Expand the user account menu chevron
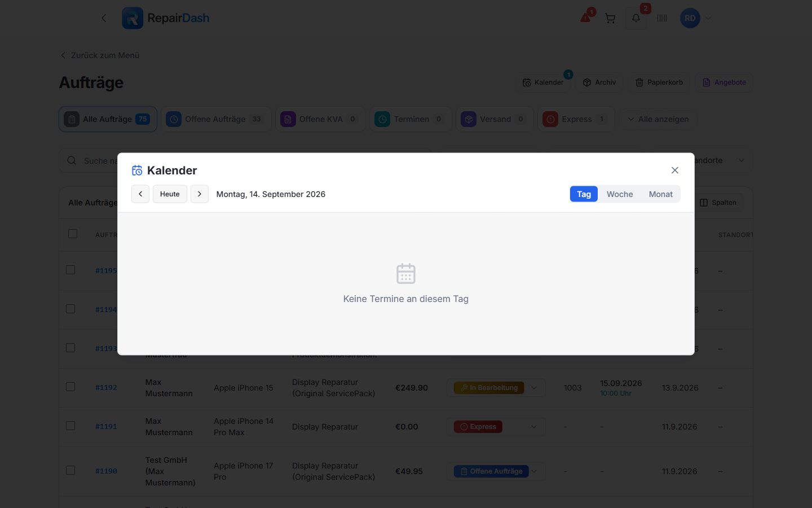 [708, 18]
